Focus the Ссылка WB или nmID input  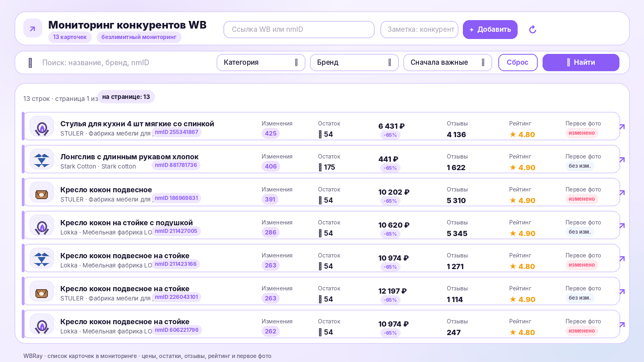click(x=299, y=29)
